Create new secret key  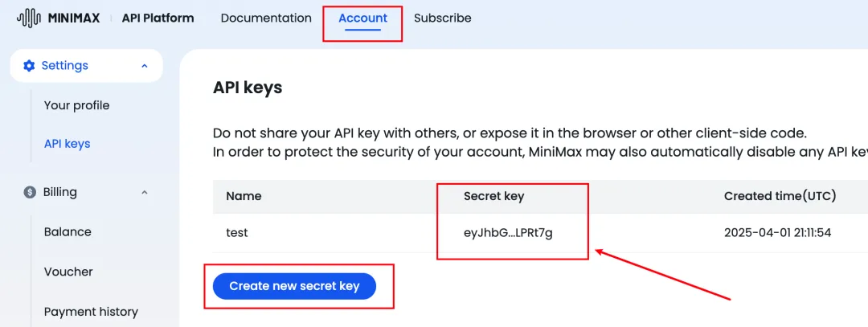click(294, 286)
